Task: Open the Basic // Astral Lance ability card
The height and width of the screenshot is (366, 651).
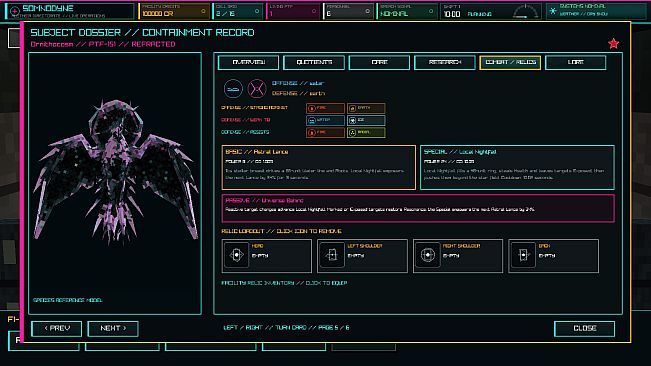Action: [x=318, y=167]
